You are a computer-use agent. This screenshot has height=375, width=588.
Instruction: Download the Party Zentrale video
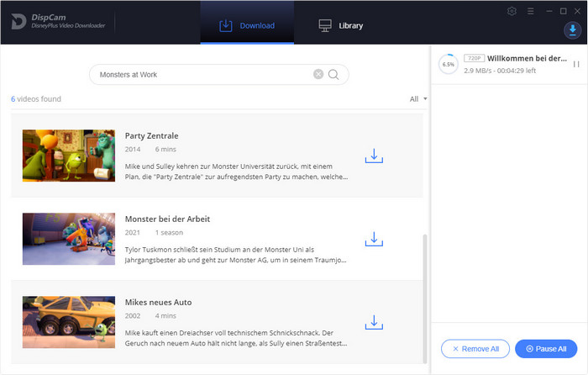coord(374,156)
